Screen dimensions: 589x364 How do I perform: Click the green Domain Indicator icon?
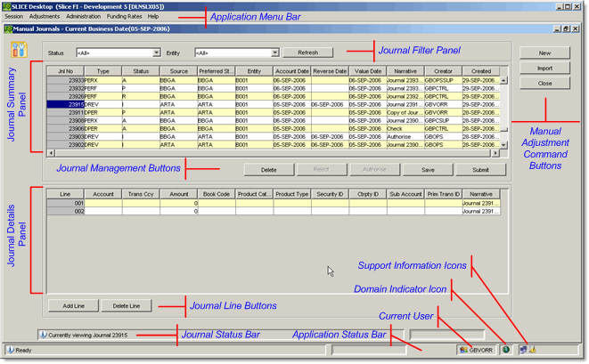point(505,351)
